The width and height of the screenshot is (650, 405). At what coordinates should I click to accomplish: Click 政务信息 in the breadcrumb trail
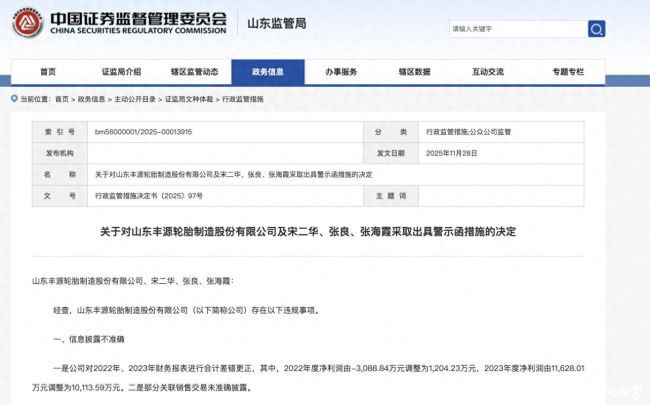[91, 99]
